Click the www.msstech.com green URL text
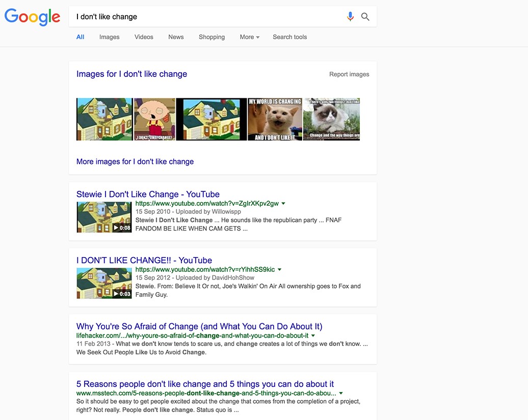This screenshot has width=528, height=420. pyautogui.click(x=206, y=393)
